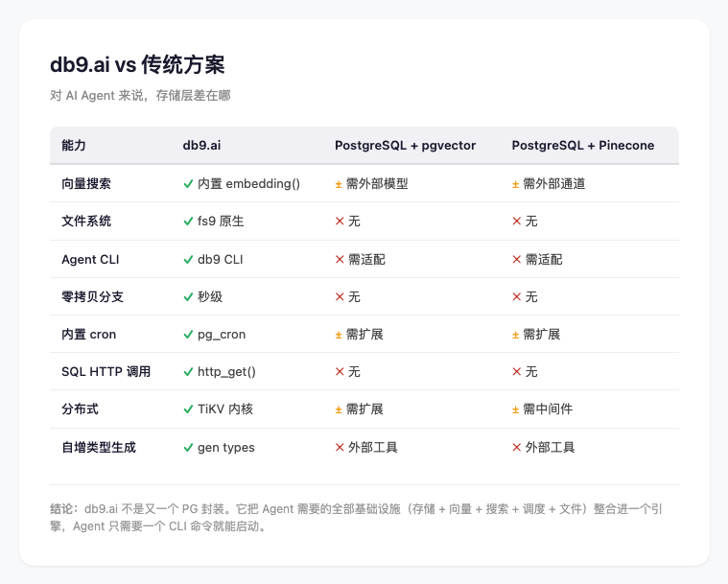
Task: Select the "Agent CLI" row label
Action: pyautogui.click(x=90, y=260)
